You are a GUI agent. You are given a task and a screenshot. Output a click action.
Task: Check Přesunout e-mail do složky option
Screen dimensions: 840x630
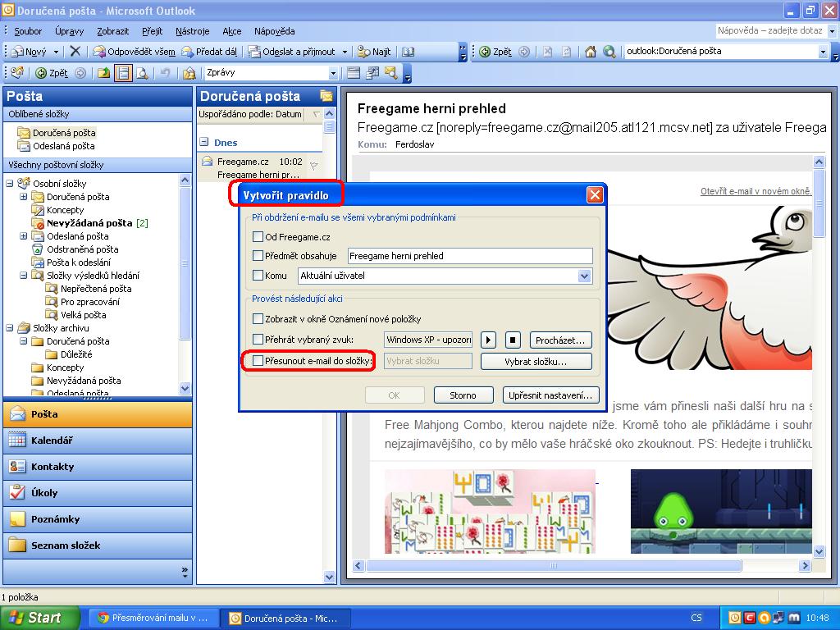258,361
